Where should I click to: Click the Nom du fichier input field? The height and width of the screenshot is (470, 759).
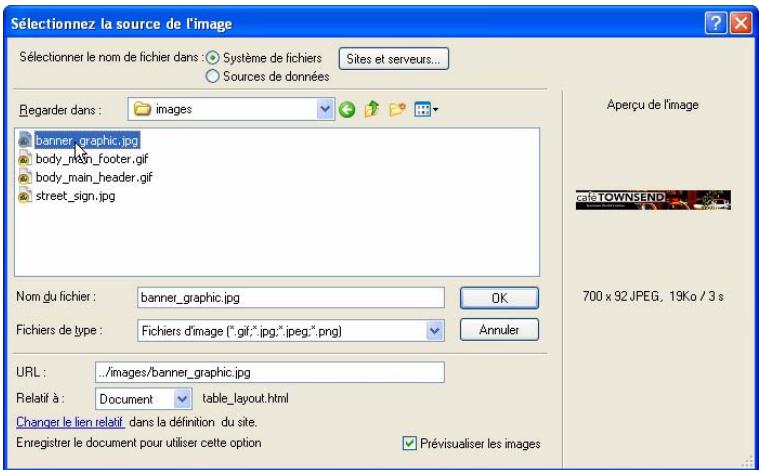click(291, 298)
